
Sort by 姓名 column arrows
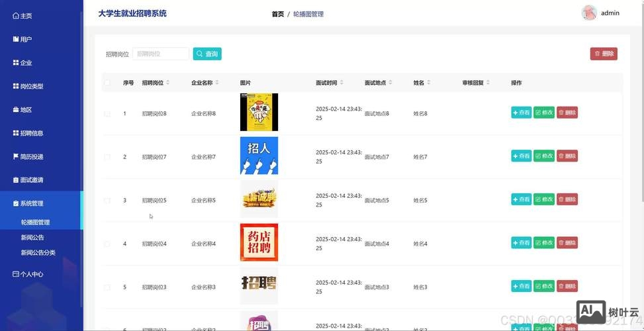428,83
